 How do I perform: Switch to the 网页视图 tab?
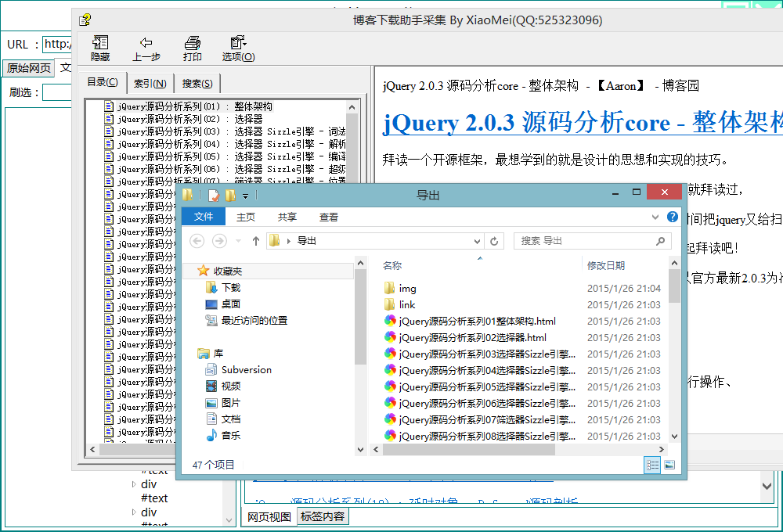coord(269,516)
